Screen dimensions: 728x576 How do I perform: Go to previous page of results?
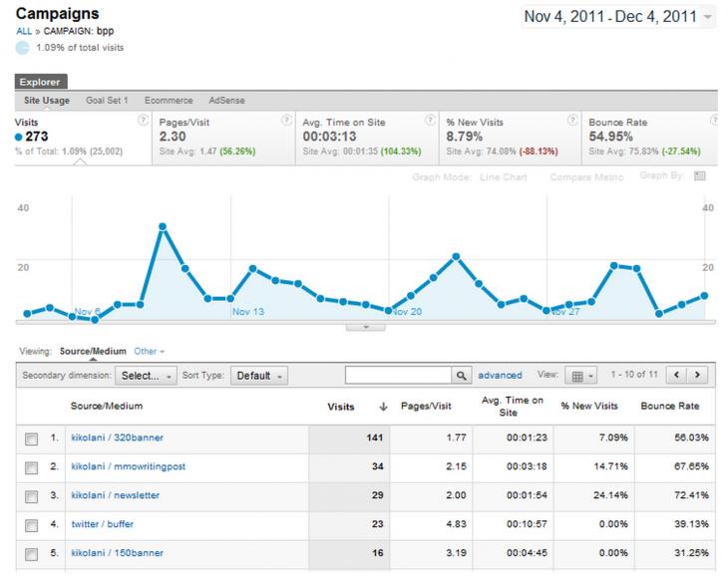point(677,375)
